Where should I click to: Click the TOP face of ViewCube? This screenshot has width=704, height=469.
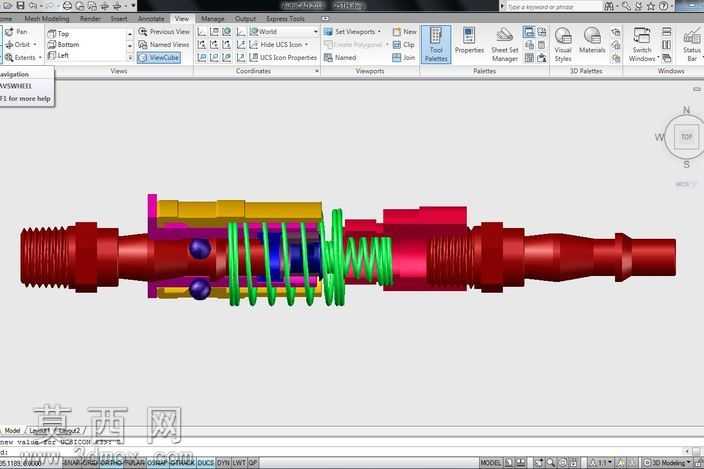tap(686, 137)
